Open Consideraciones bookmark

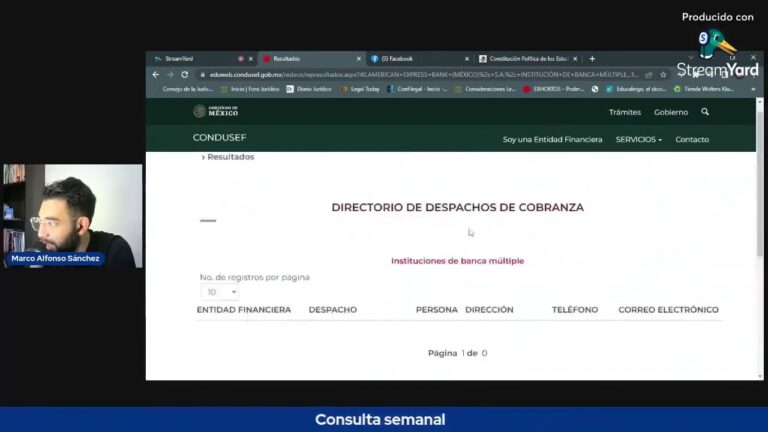point(485,89)
